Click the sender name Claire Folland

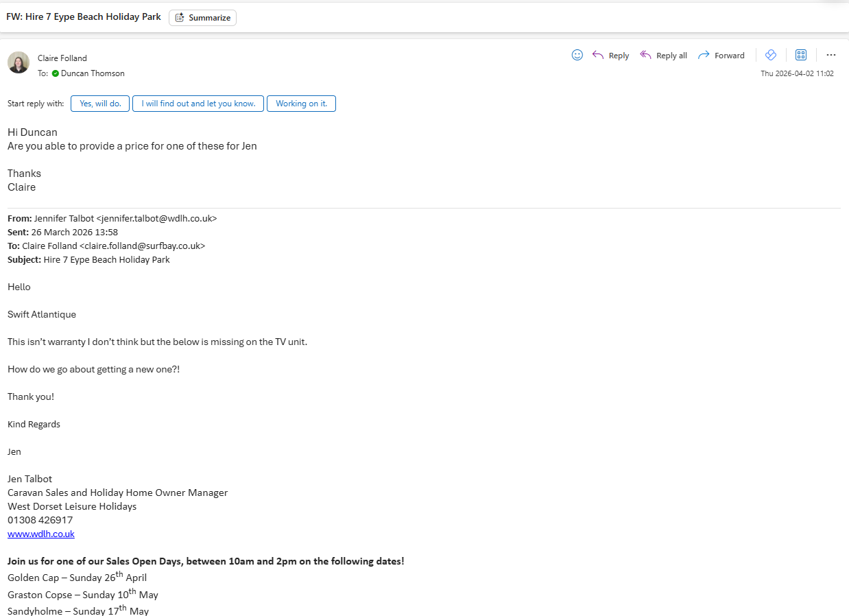coord(62,58)
